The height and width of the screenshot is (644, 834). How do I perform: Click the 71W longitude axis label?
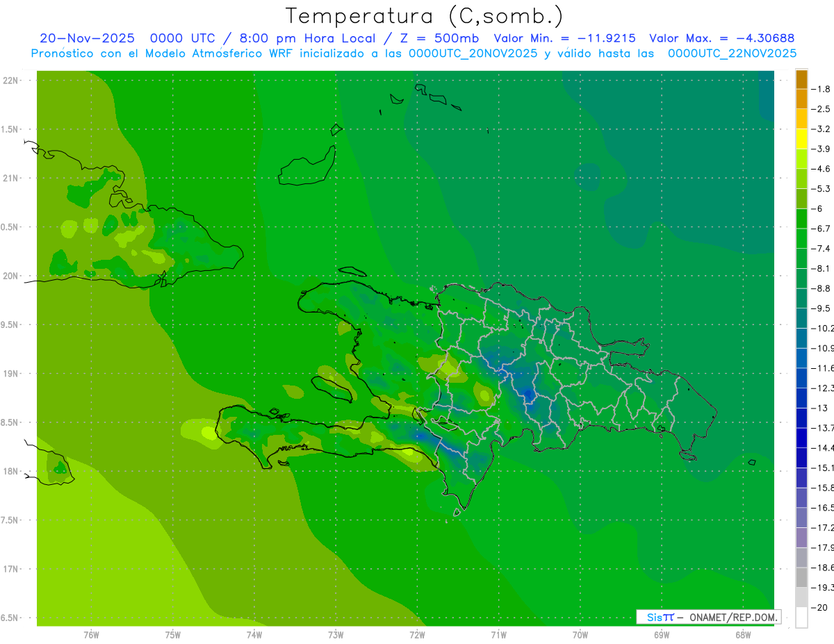pyautogui.click(x=498, y=634)
